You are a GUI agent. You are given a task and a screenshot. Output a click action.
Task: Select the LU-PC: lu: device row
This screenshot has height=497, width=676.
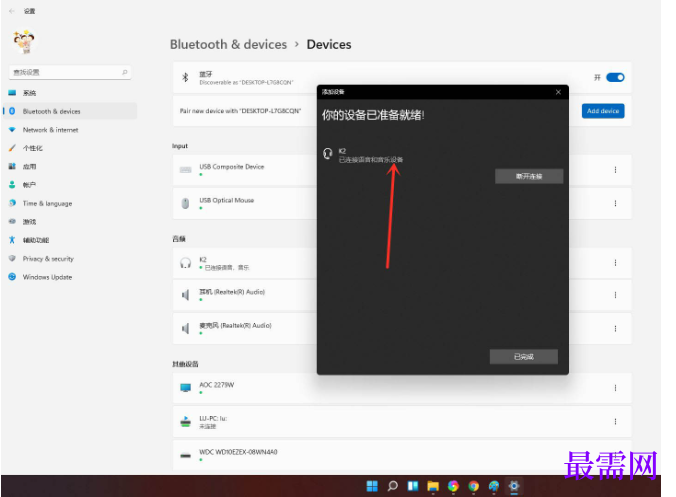(402, 422)
